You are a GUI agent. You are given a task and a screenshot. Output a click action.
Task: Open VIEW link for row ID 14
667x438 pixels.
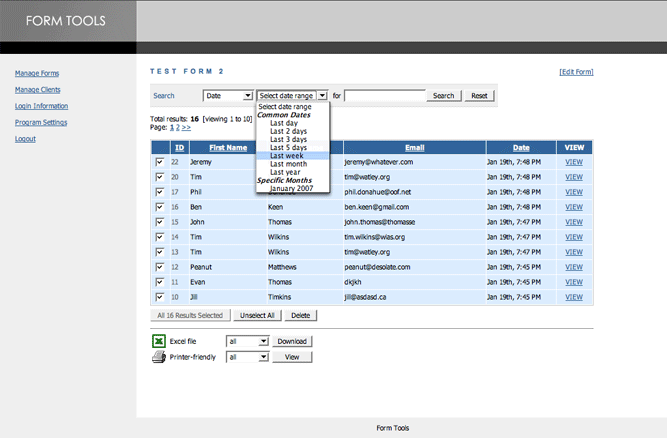[x=574, y=237]
